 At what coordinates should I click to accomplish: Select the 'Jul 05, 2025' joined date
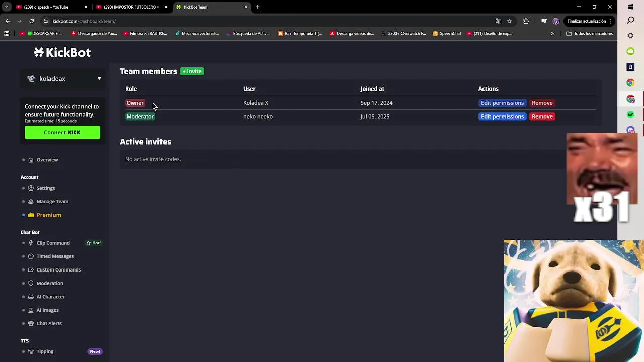coord(375,116)
